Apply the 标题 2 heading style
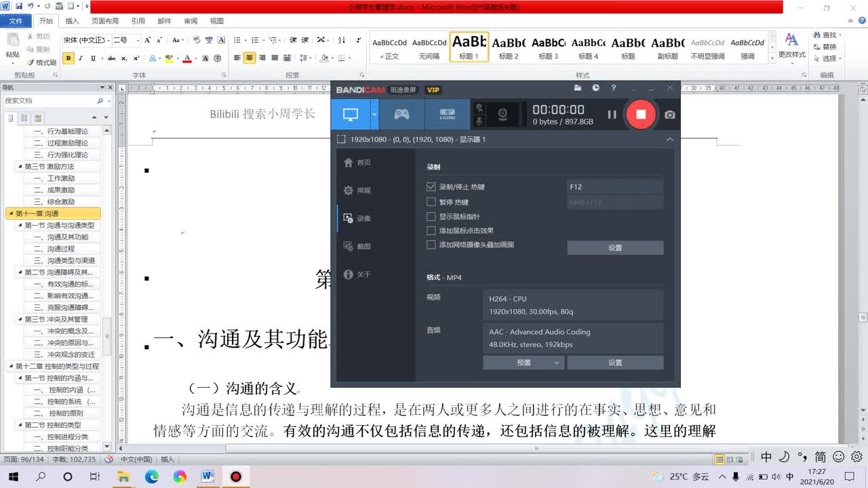This screenshot has width=868, height=488. click(509, 47)
